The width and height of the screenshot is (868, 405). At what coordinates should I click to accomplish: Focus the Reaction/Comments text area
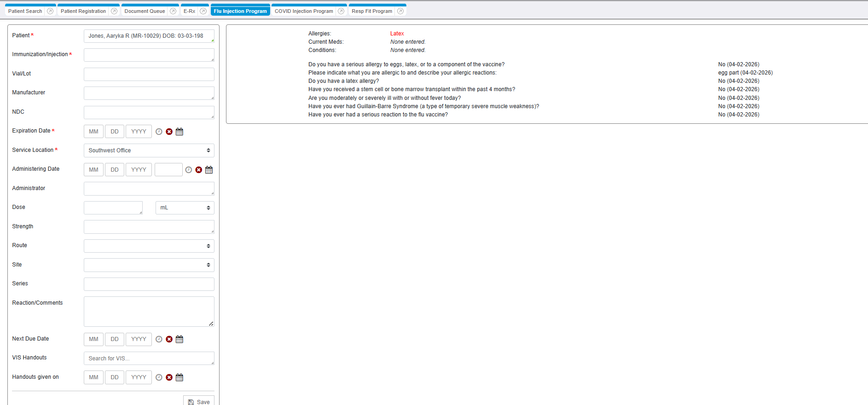click(149, 312)
